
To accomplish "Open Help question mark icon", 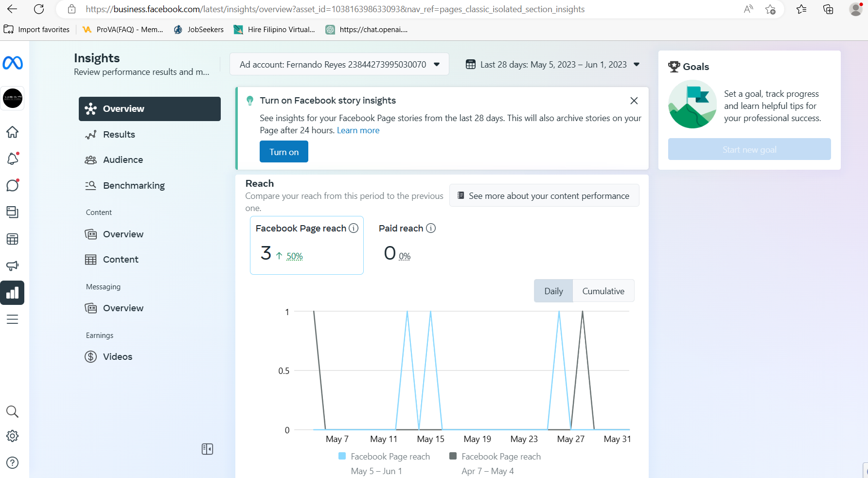I will (x=13, y=463).
